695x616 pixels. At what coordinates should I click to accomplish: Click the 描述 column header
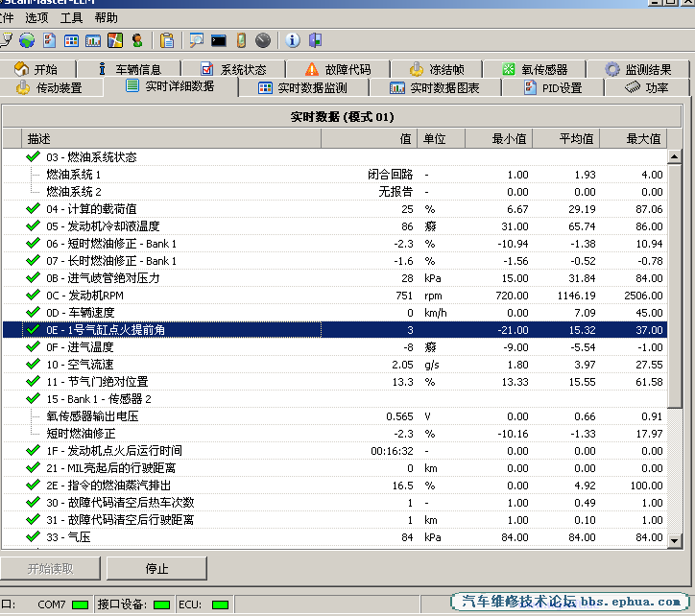[171, 139]
